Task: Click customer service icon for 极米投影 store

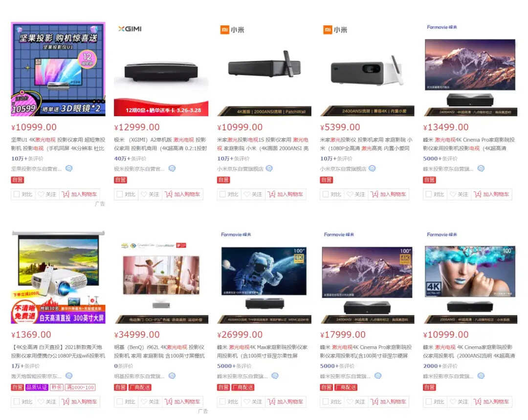Action: [x=172, y=168]
